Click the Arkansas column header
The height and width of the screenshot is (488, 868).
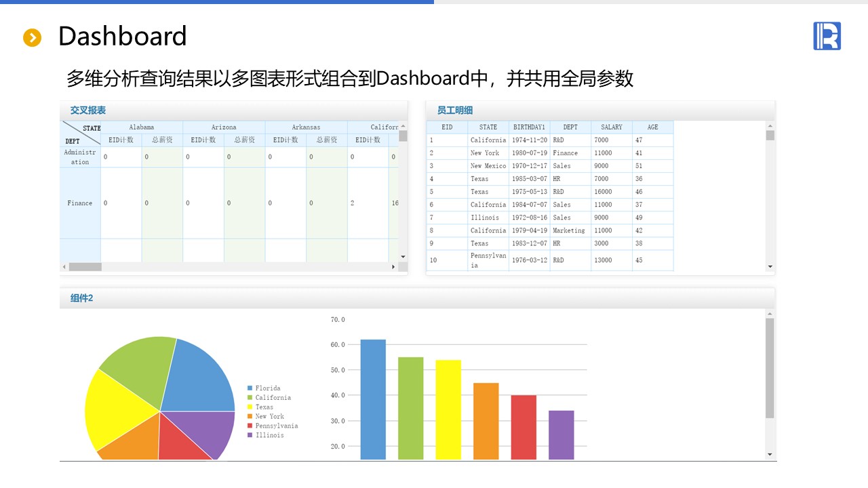[x=306, y=127]
